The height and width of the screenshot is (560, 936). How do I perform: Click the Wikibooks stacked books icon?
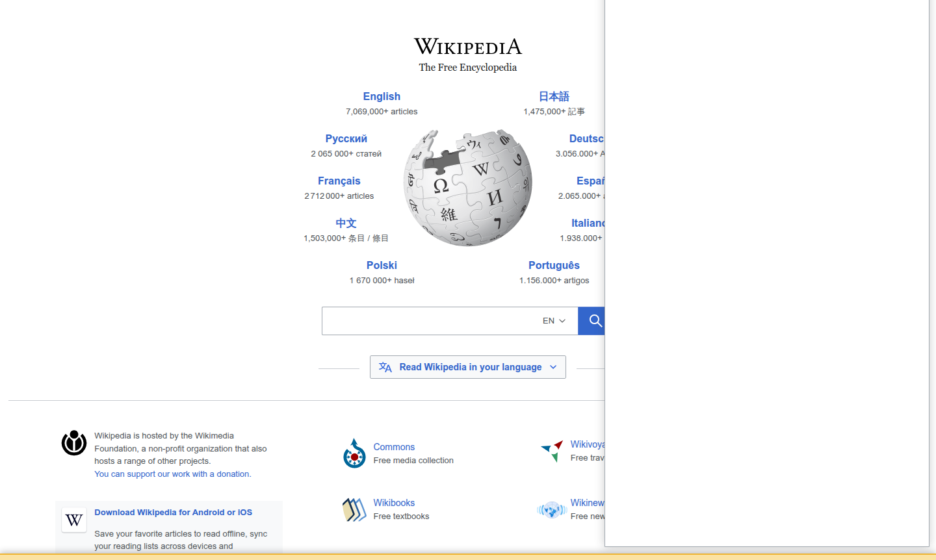[354, 509]
